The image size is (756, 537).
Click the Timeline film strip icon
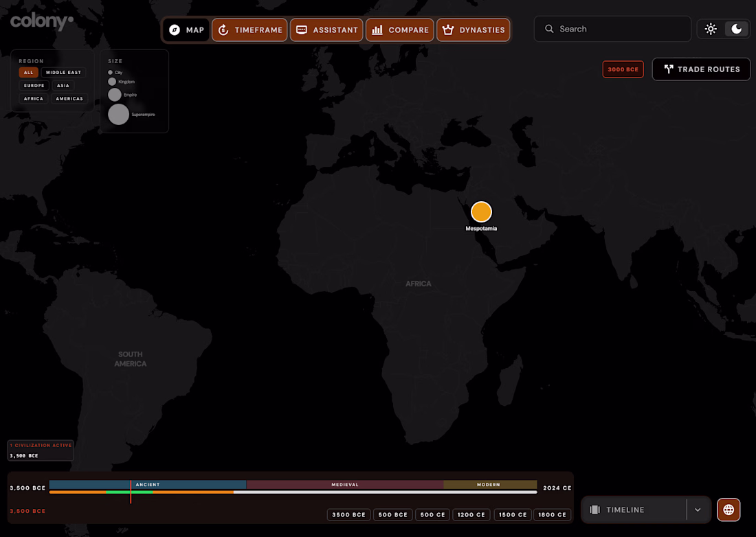595,510
